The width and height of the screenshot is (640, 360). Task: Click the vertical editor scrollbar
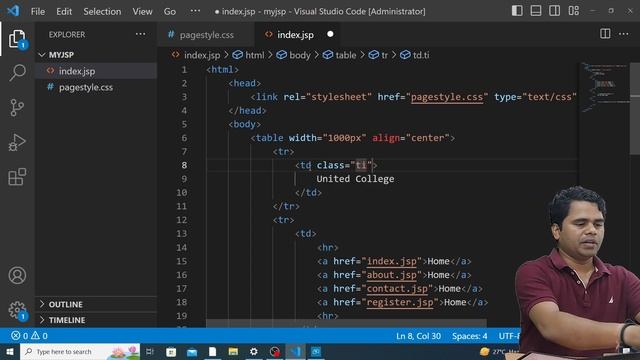pyautogui.click(x=635, y=109)
